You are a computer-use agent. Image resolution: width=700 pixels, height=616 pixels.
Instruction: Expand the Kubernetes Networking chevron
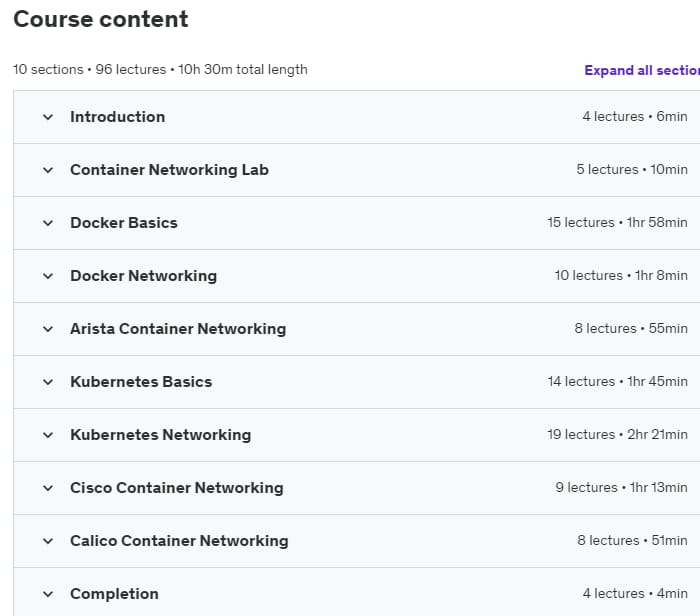coord(48,435)
